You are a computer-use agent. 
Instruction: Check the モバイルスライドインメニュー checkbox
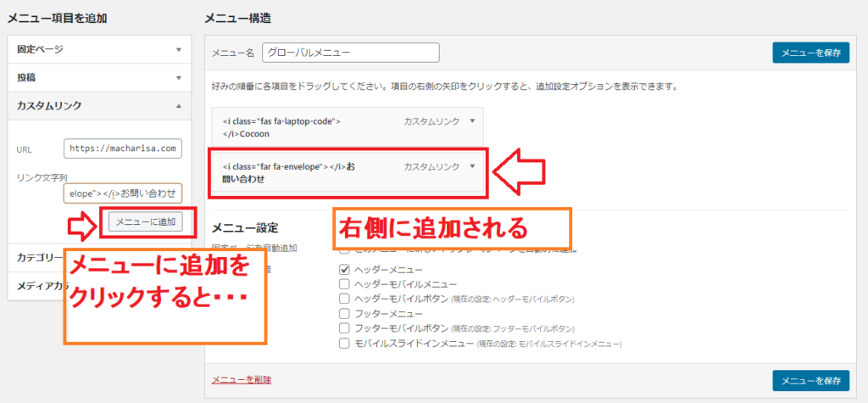click(344, 343)
